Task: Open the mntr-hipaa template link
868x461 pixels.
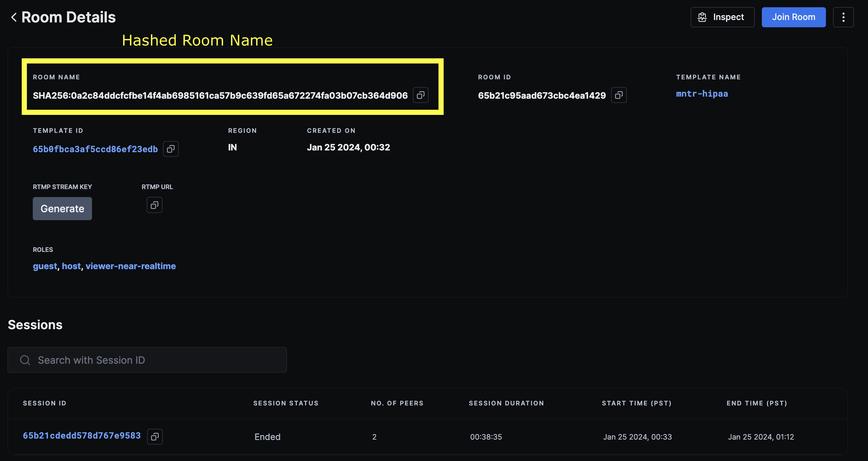Action: click(702, 94)
